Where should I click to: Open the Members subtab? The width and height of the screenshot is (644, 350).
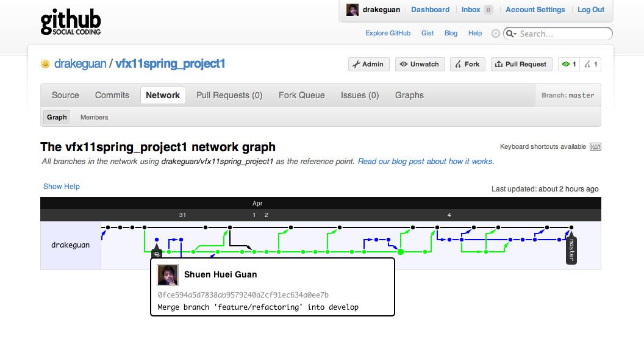(x=94, y=117)
